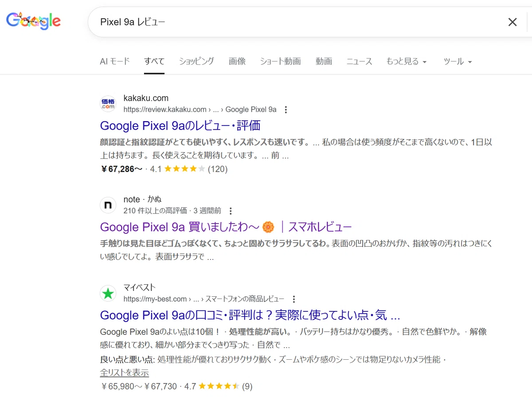Image resolution: width=532 pixels, height=397 pixels.
Task: Open the ショッピング tab
Action: [x=196, y=61]
